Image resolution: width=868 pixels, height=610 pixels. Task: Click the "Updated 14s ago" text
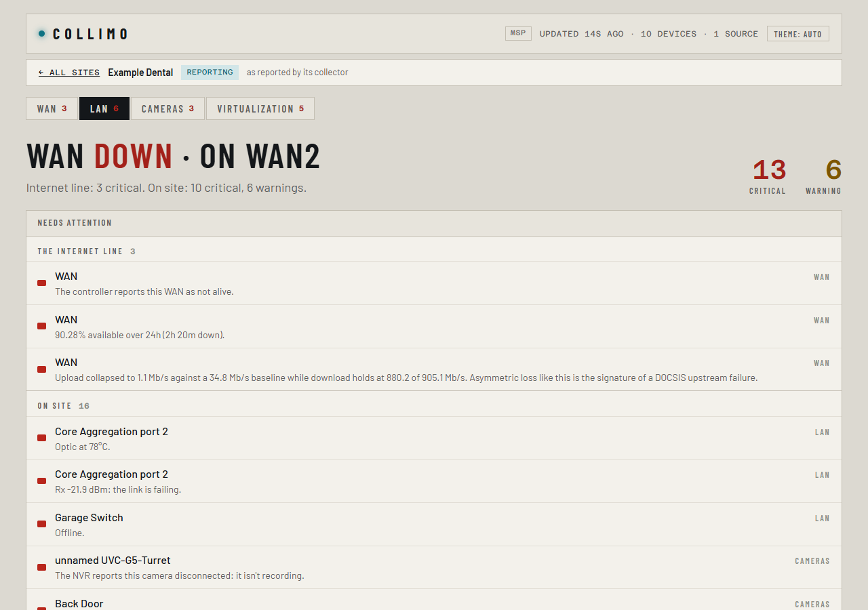click(581, 34)
